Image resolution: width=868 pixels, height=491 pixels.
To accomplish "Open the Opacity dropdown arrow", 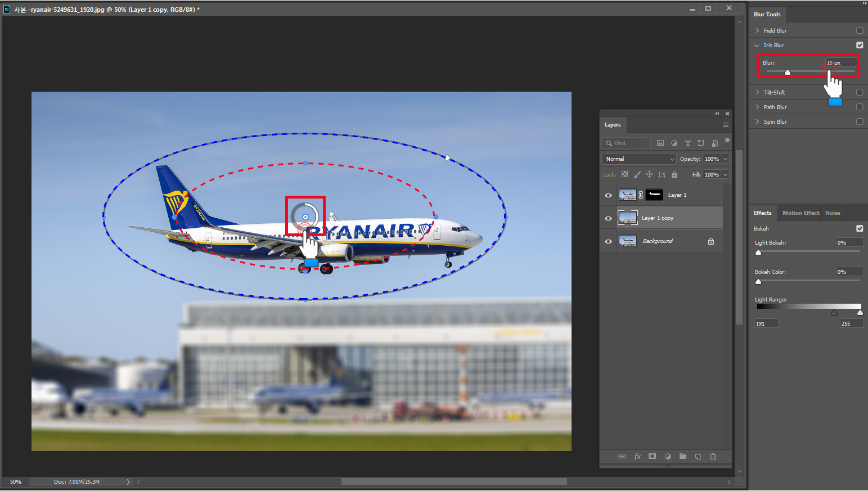I will click(726, 159).
